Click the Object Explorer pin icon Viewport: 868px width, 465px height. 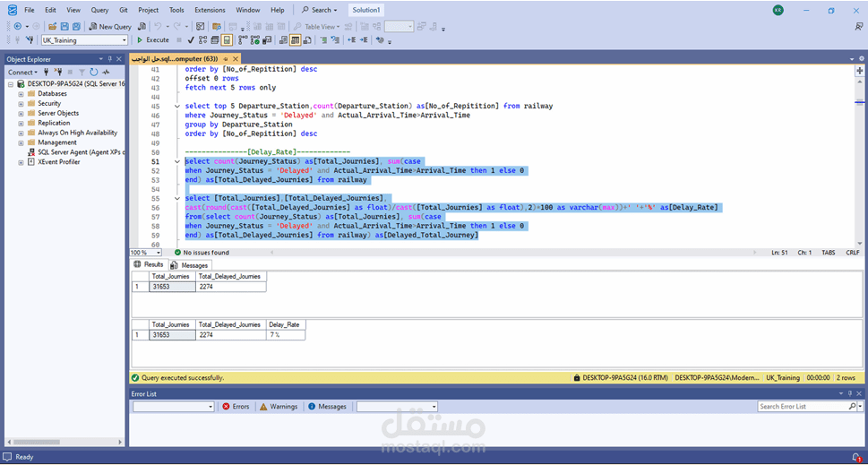(x=110, y=58)
